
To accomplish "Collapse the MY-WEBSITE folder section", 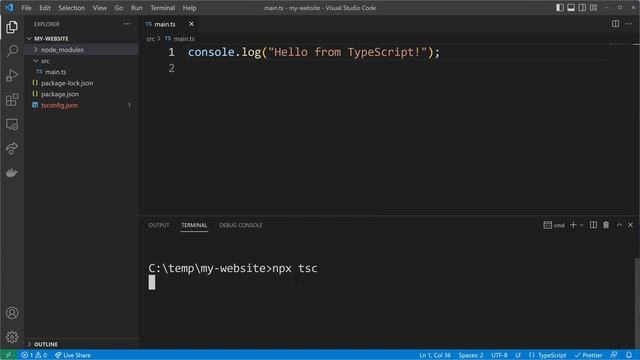I will [x=51, y=38].
